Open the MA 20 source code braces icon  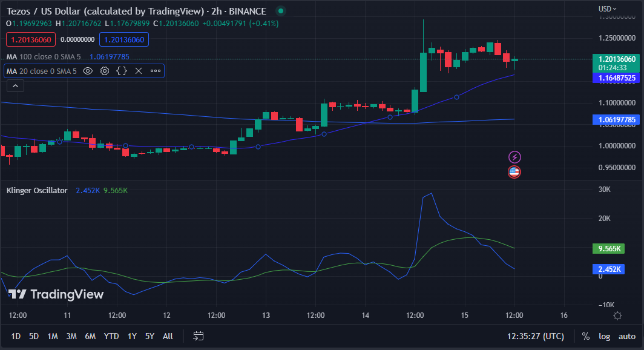click(x=121, y=71)
